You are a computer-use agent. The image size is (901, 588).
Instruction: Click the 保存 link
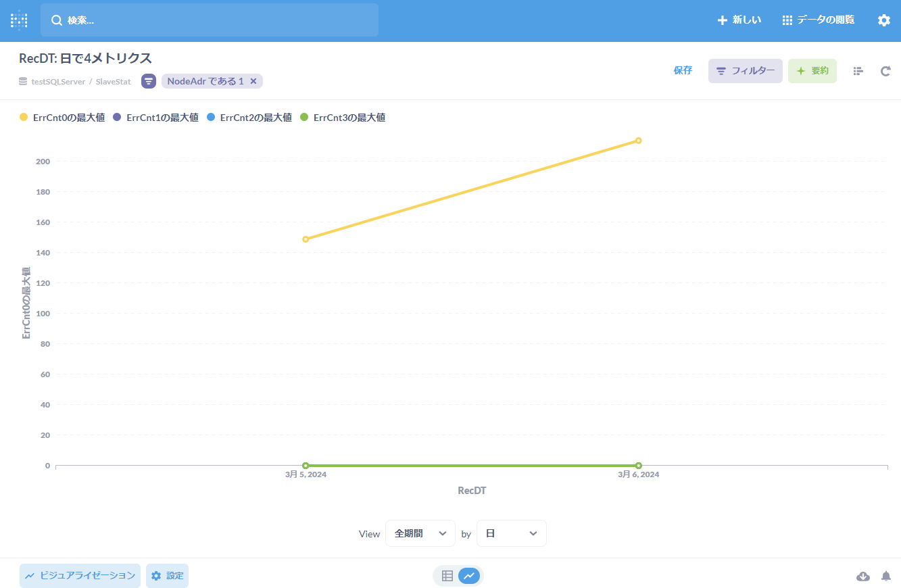[x=683, y=70]
